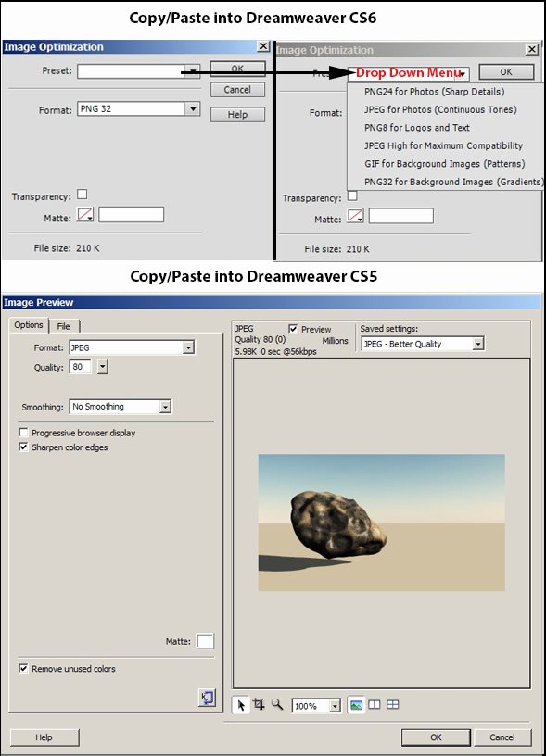
Task: Open the Preset dropdown in left dialog
Action: point(193,71)
